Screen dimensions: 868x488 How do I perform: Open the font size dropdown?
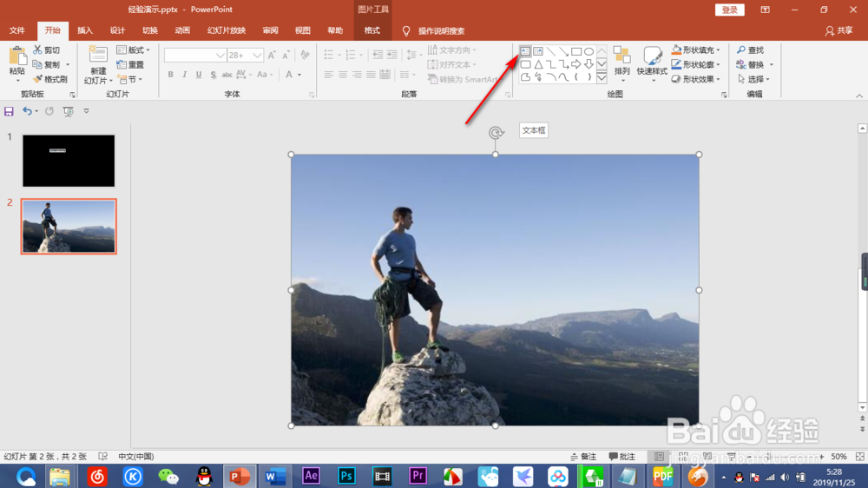click(257, 56)
